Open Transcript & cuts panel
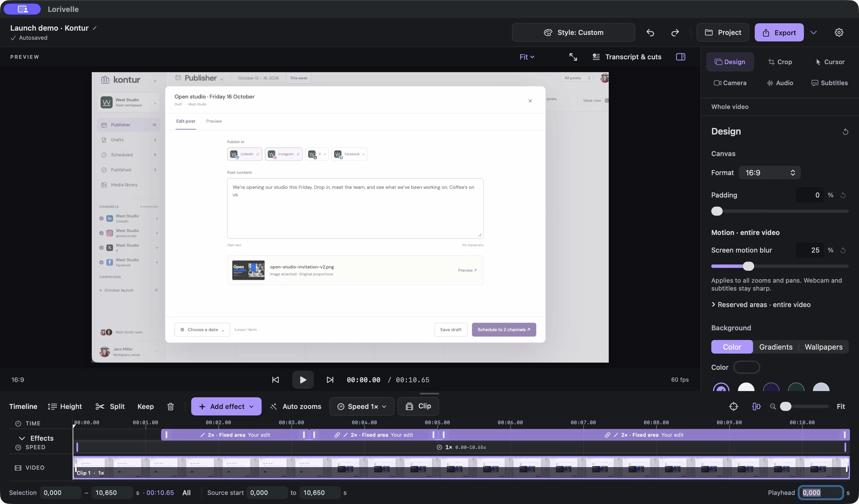The width and height of the screenshot is (859, 504). pos(627,57)
